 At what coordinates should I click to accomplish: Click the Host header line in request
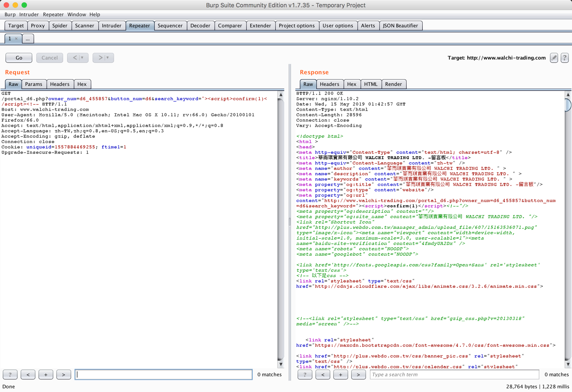pos(45,110)
